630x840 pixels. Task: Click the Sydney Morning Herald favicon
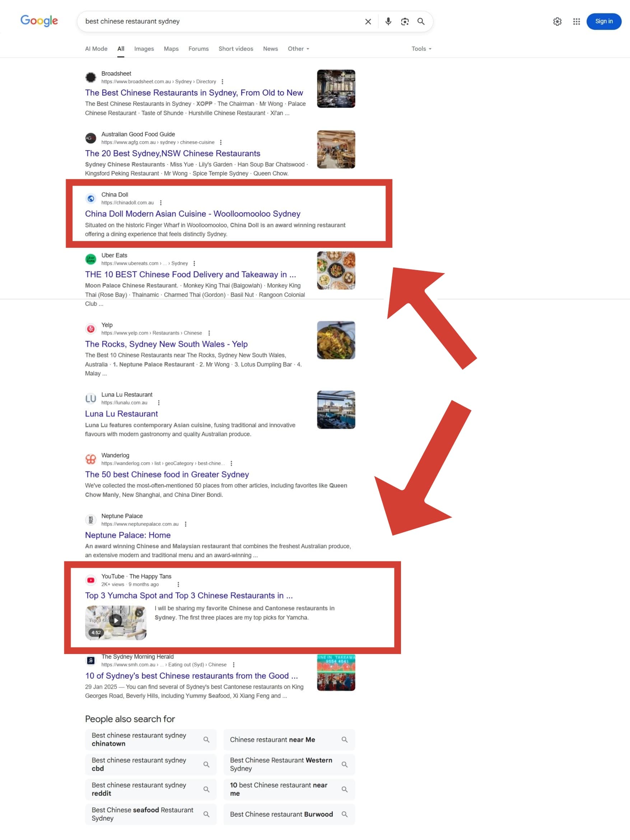click(x=91, y=660)
